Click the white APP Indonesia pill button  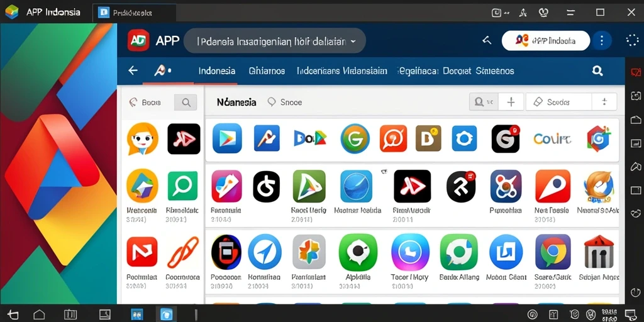pyautogui.click(x=546, y=41)
